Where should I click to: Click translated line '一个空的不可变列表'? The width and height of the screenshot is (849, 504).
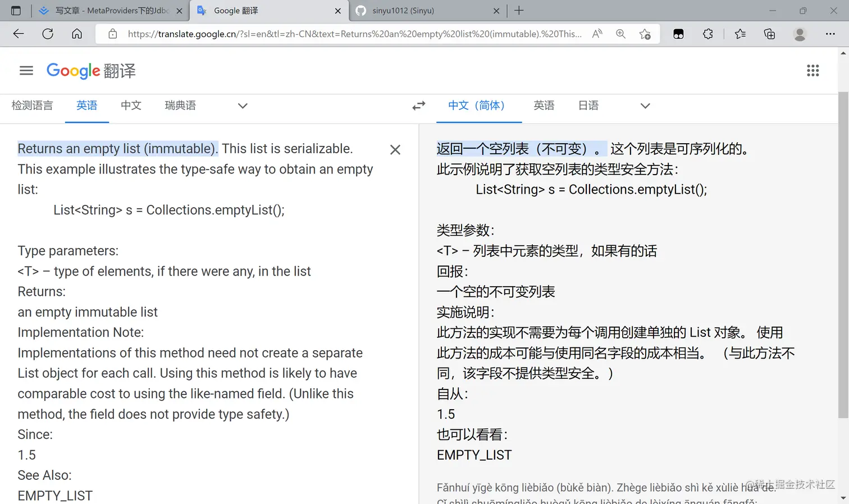click(496, 292)
